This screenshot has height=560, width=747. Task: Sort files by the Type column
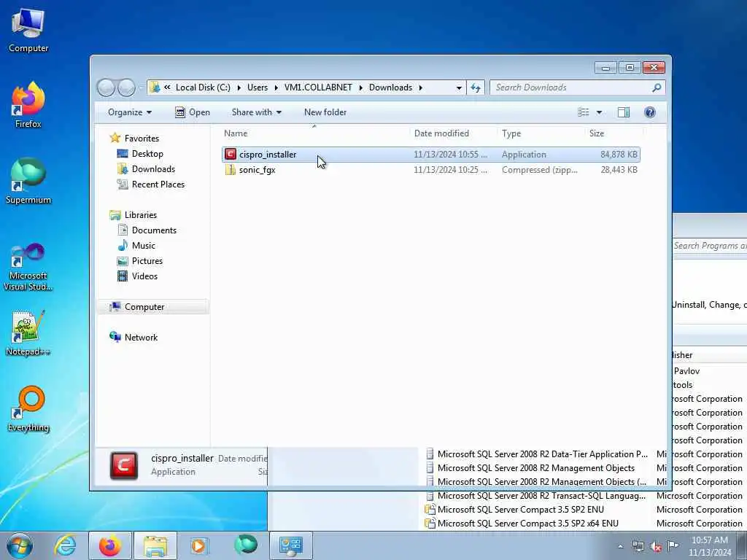[541, 133]
